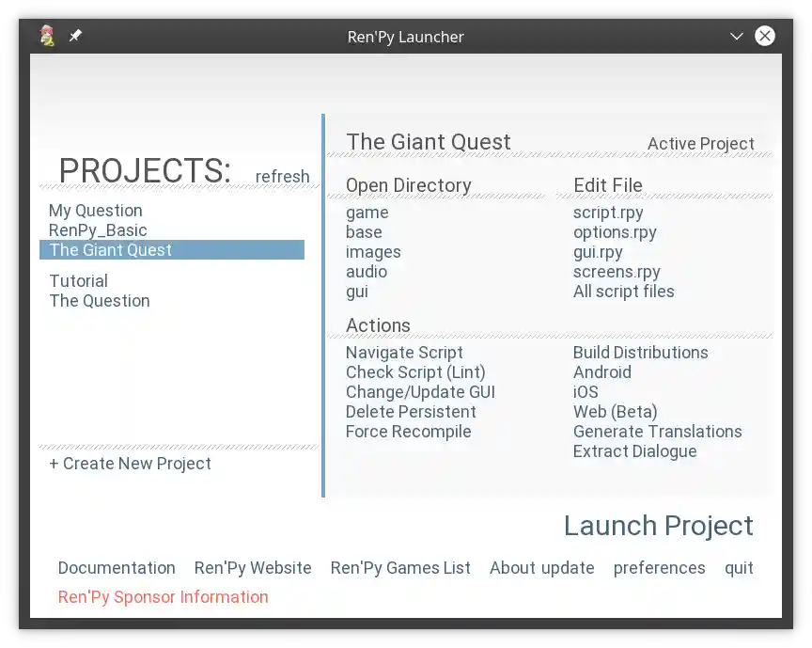Open Ren'Py Sponsor Information
The height and width of the screenshot is (648, 812).
point(163,596)
